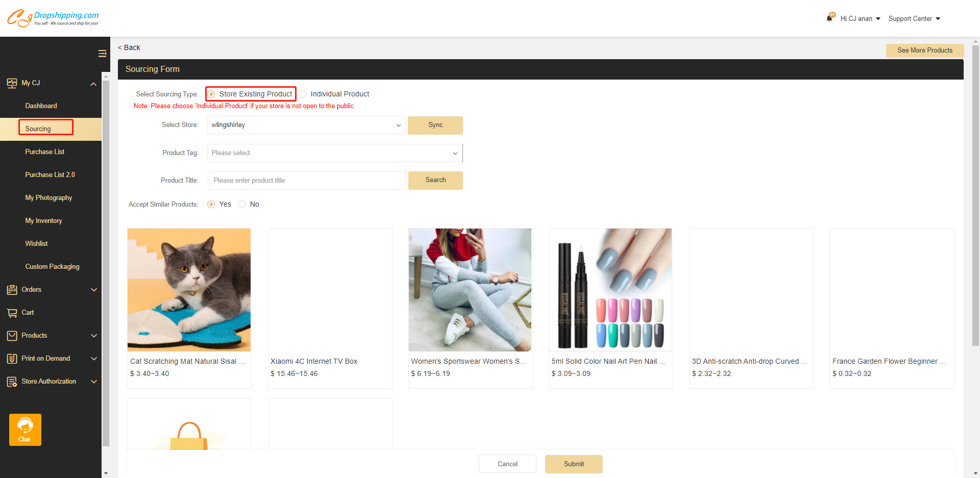Select Store Existing Product sourcing type
This screenshot has width=980, height=478.
point(211,94)
